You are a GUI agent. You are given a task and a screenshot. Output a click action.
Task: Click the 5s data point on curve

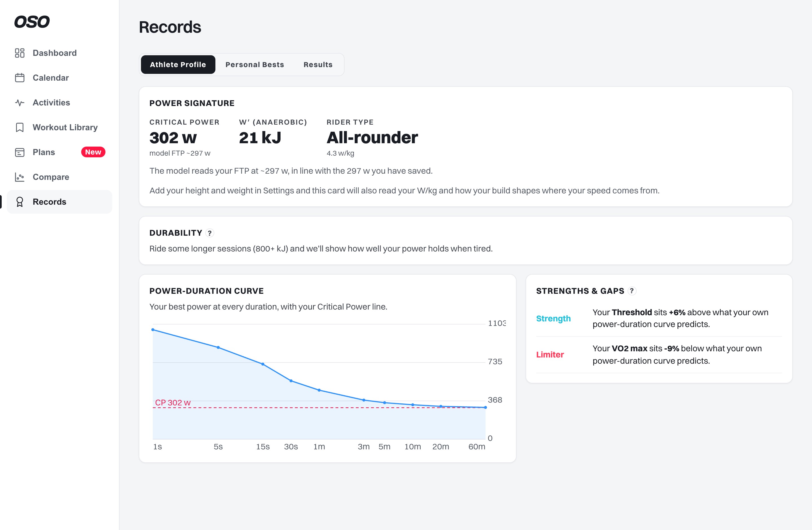(218, 348)
